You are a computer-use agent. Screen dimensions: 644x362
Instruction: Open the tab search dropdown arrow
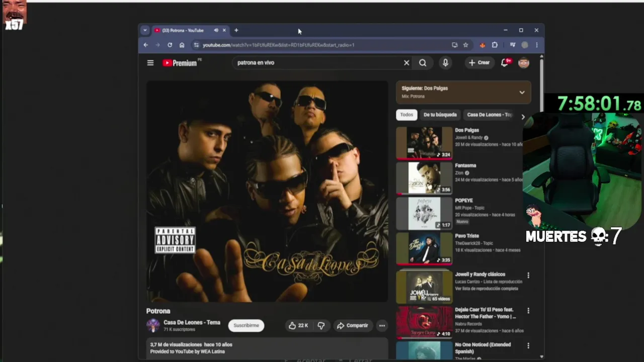(x=145, y=31)
